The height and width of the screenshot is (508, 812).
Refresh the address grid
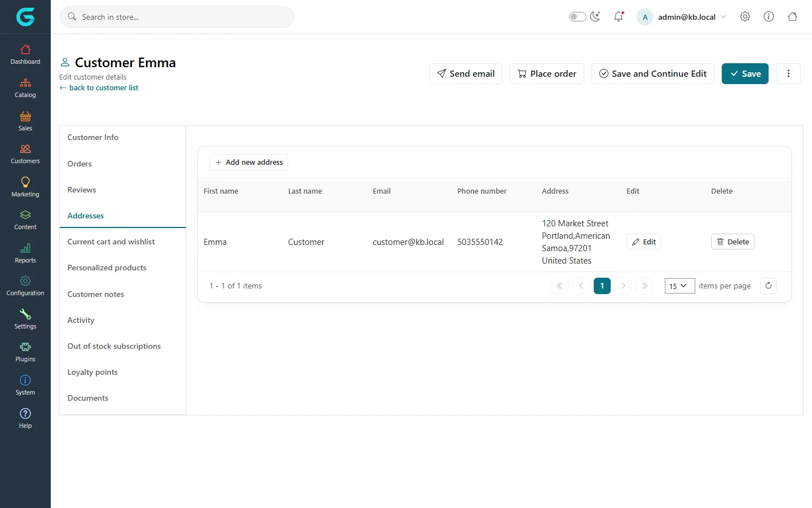[x=769, y=286]
